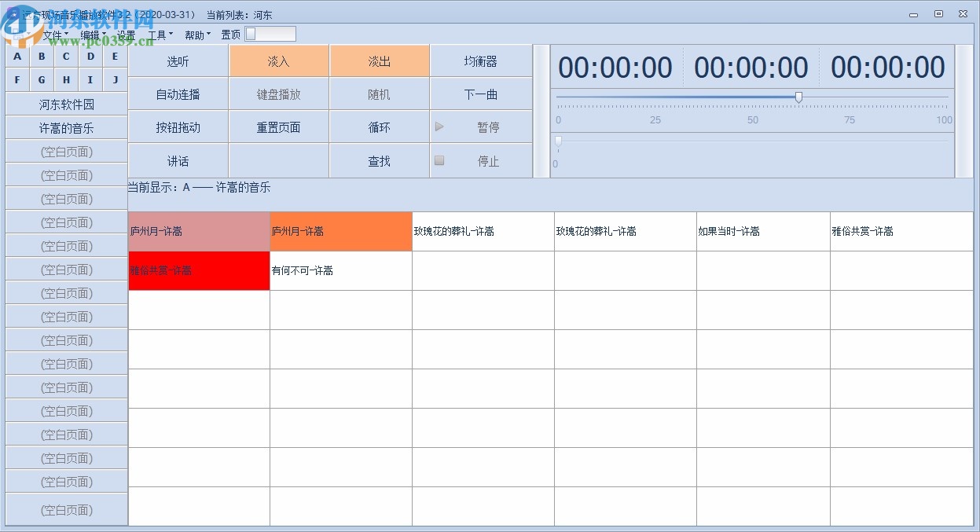This screenshot has width=980, height=532.
Task: Click the stop square icon next to 停止
Action: [440, 160]
